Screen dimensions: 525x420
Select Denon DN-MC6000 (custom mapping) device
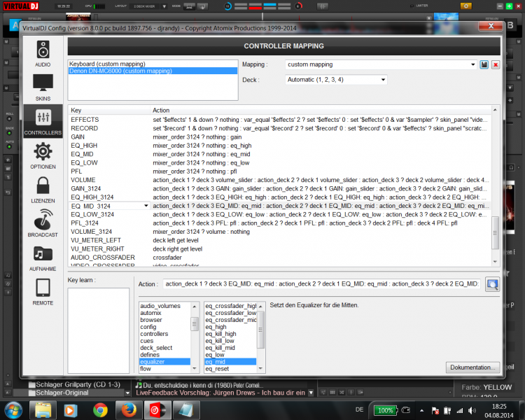(153, 71)
